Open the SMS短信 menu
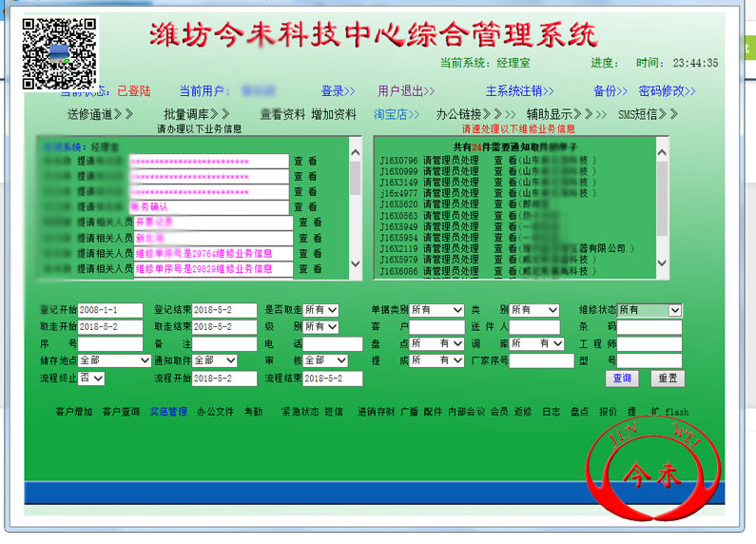 tap(648, 114)
